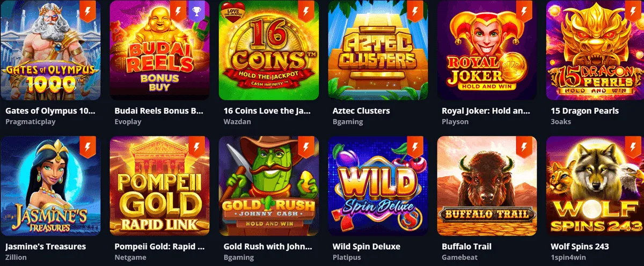
Task: Open the Aztec Clusters game thumbnail
Action: [x=378, y=51]
